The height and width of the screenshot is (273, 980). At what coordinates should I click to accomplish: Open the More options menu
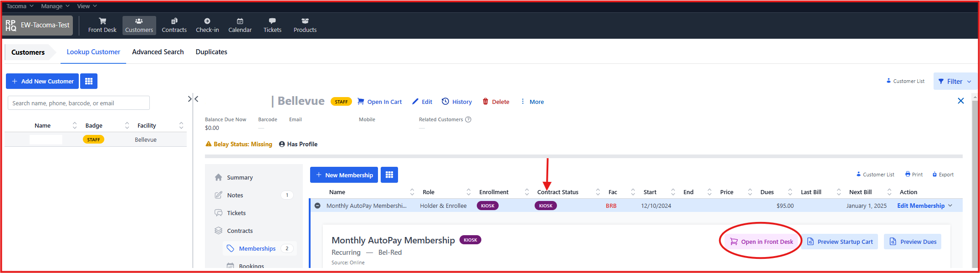[x=532, y=102]
